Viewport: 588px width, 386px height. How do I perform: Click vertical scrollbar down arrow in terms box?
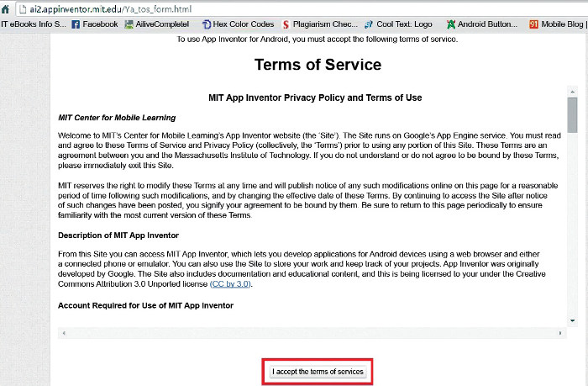tap(572, 320)
